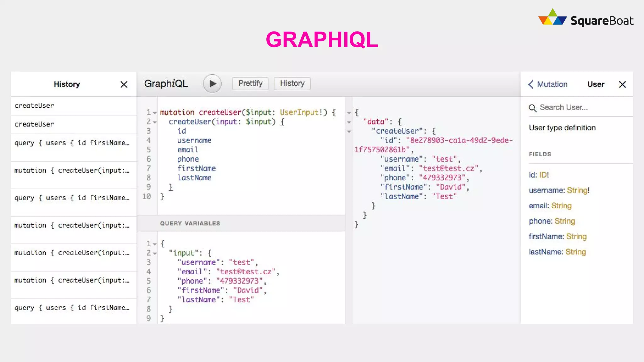Screen dimensions: 644x362
Task: Collapse variables editor line 1 brace
Action: pos(155,244)
